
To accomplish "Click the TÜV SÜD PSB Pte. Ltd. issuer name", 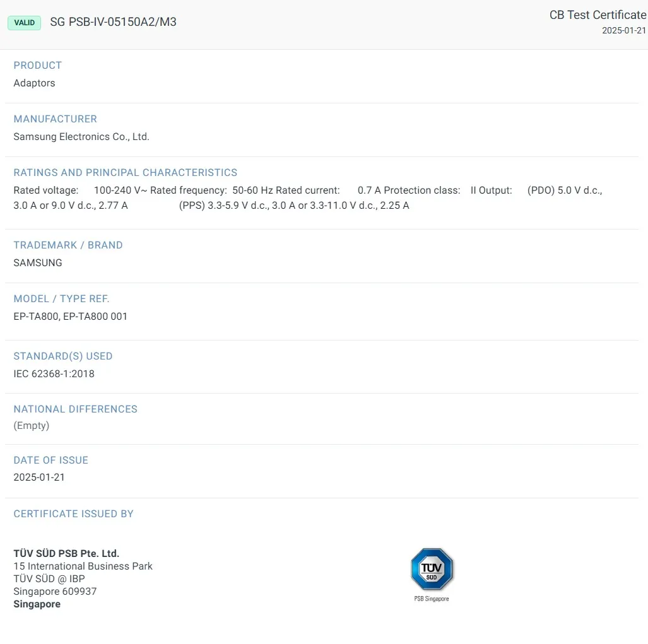I will [x=66, y=554].
